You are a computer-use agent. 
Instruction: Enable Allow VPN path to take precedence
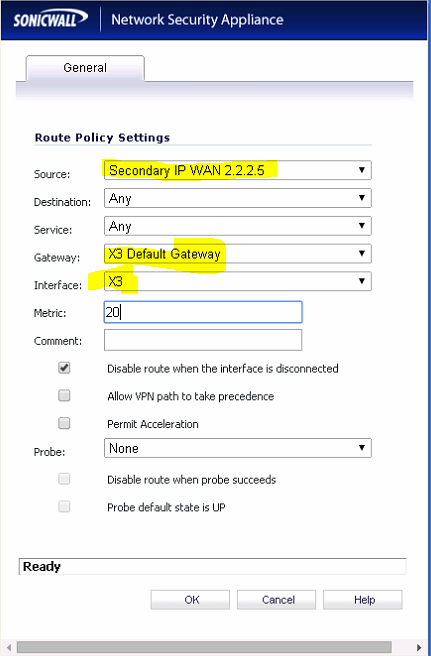coord(64,395)
